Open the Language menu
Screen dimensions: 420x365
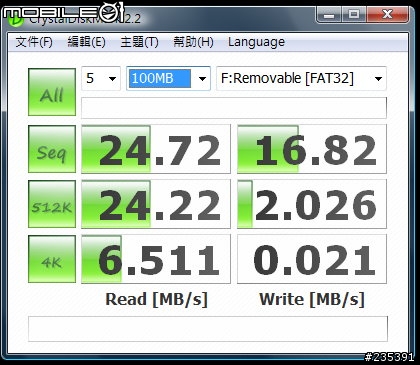point(256,42)
